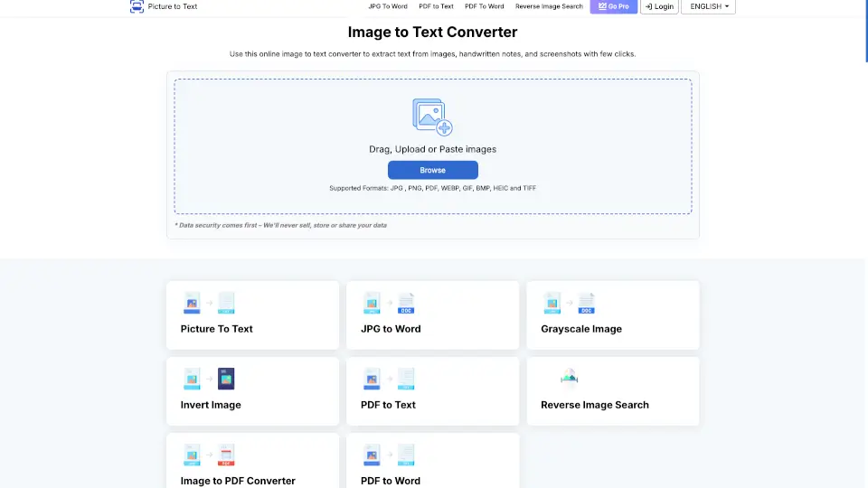Click the Image to PDF Converter card icon
868x488 pixels.
pos(209,455)
